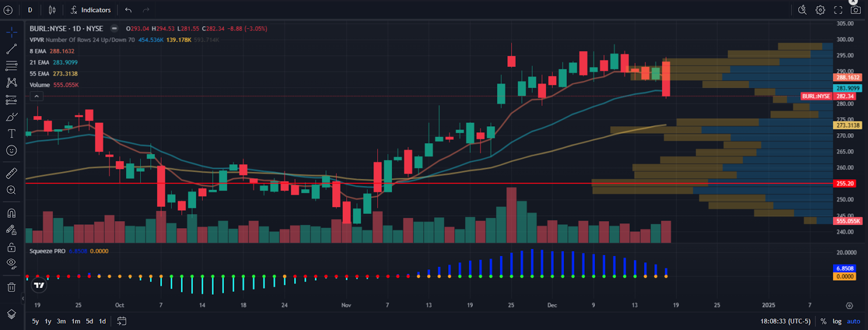The image size is (868, 330).
Task: Click the 18:08:33 (UTC-5) timezone
Action: [x=785, y=321]
